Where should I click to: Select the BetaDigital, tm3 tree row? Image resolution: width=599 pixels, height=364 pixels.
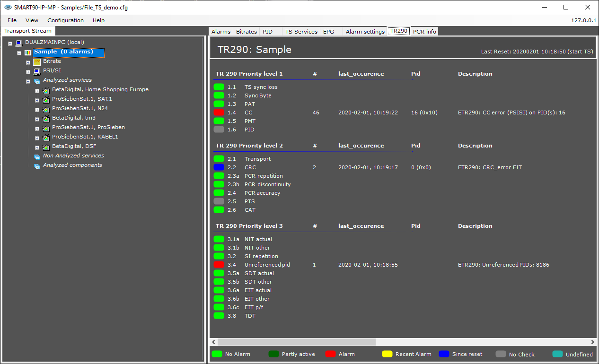(74, 118)
